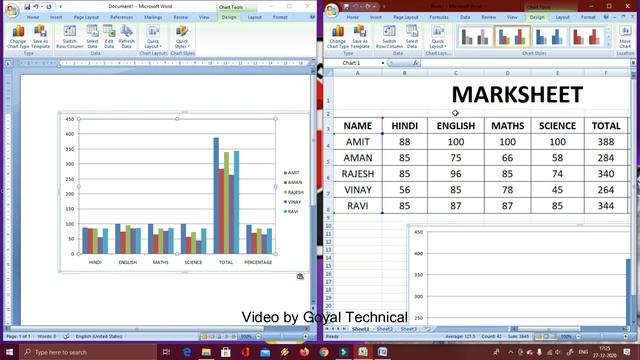Click Select Data in Word ribbon
This screenshot has height=360, width=640.
[92, 37]
